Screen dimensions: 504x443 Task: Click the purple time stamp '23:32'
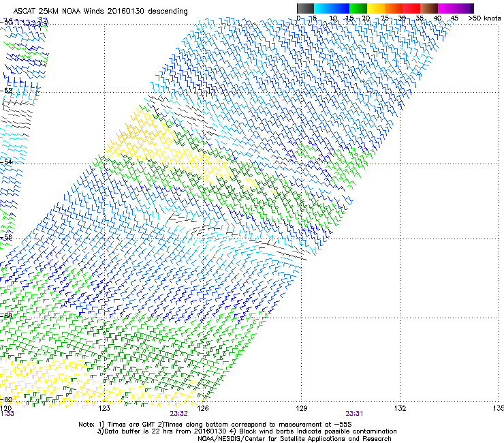[x=178, y=414]
